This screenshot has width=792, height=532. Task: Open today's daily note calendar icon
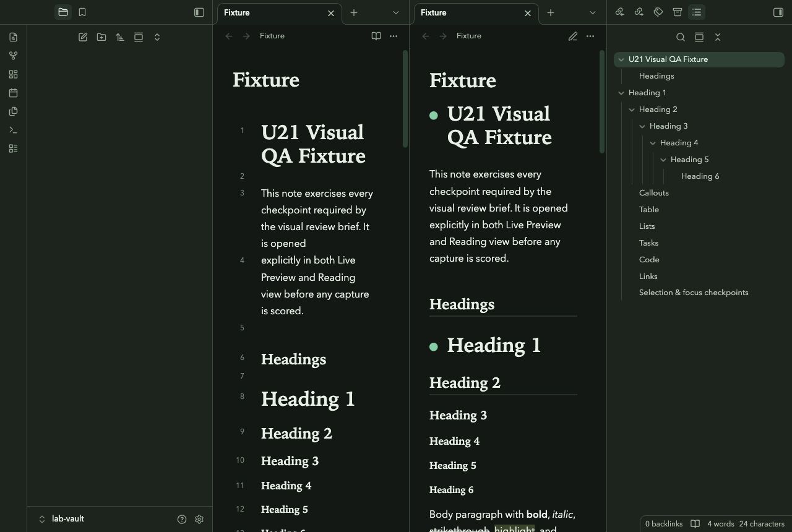13,93
